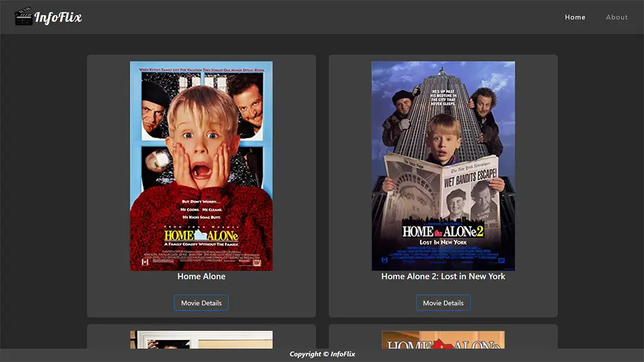Click the Home Alone 2 movie poster

[443, 166]
